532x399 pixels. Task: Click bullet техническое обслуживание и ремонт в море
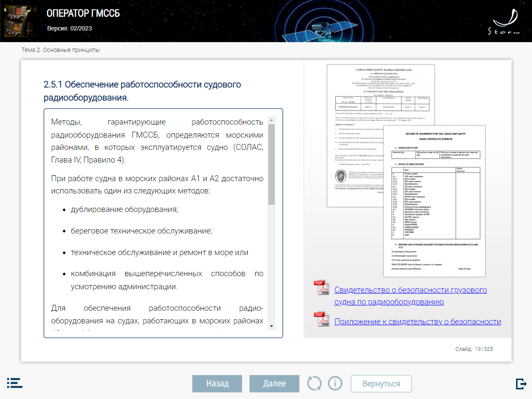pyautogui.click(x=159, y=252)
